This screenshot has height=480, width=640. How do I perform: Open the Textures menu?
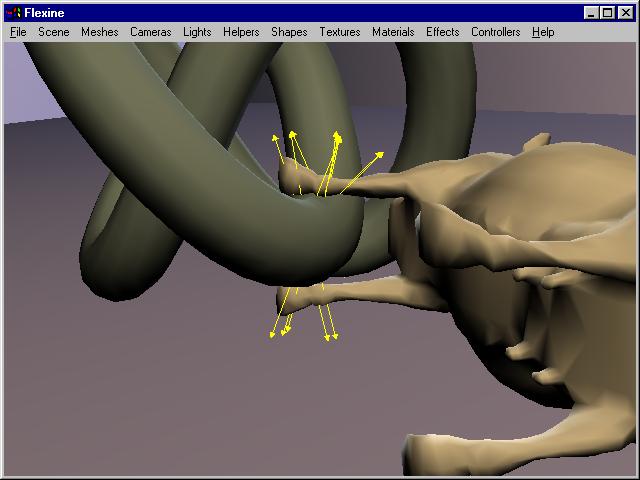click(x=340, y=32)
